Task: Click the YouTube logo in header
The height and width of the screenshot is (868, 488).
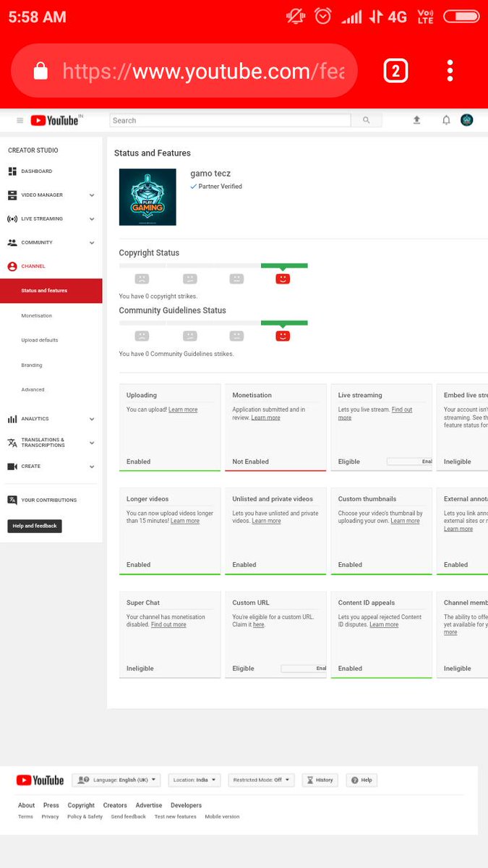Action: [x=56, y=121]
